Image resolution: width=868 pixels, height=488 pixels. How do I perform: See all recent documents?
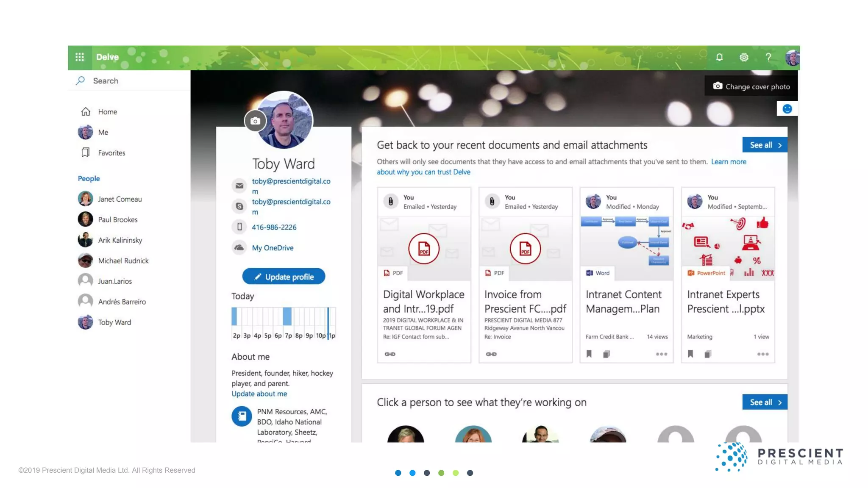click(x=765, y=145)
